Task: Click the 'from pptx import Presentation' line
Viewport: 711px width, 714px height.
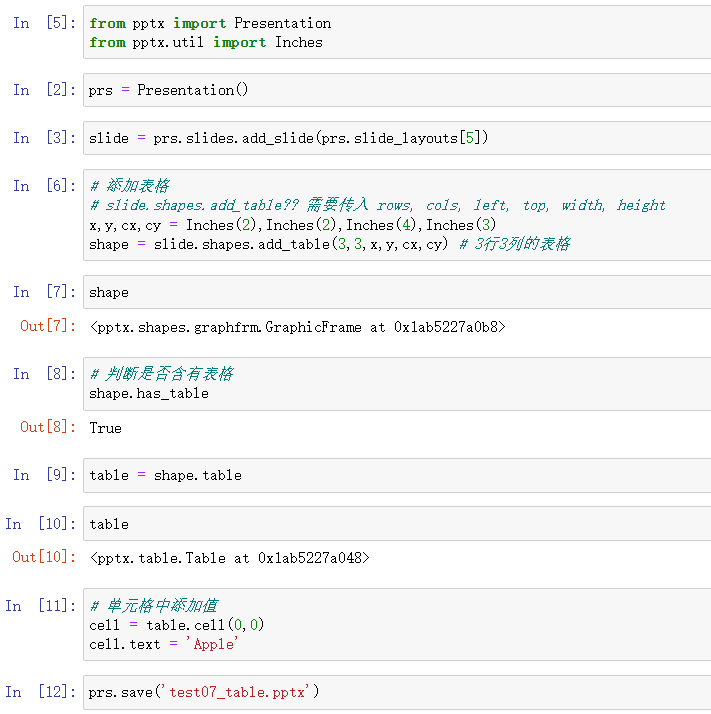Action: pos(210,23)
